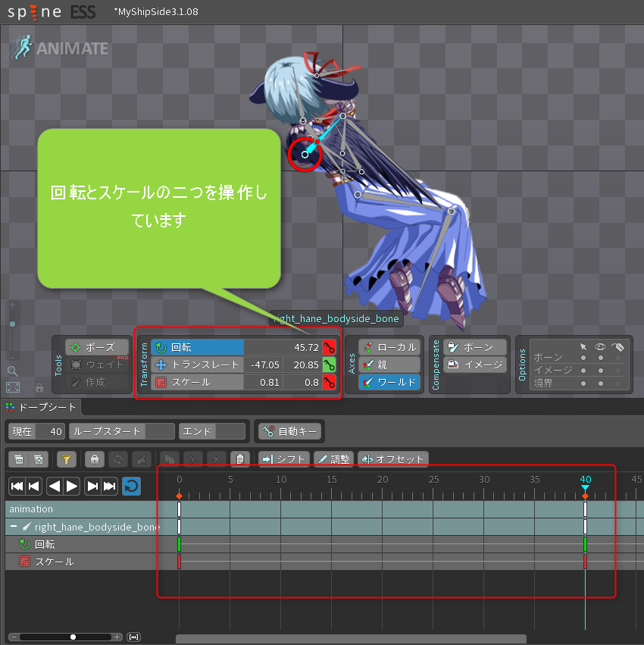Click the viewport lock icon

(x=39, y=387)
